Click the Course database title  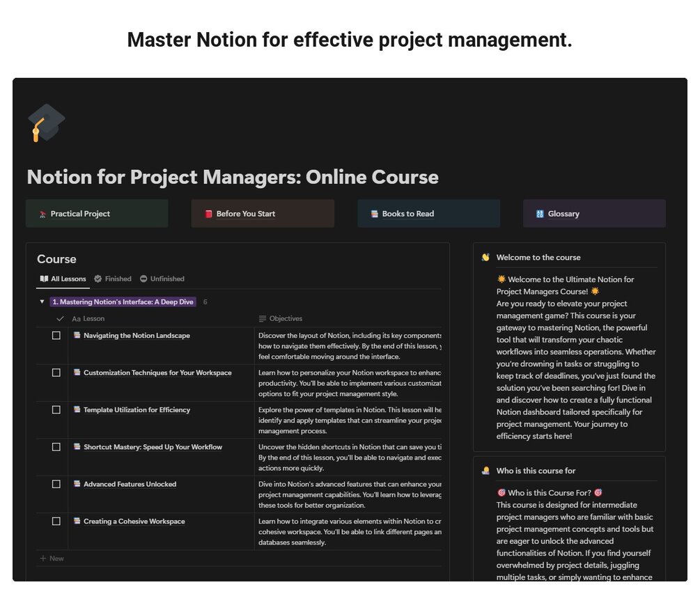point(56,259)
